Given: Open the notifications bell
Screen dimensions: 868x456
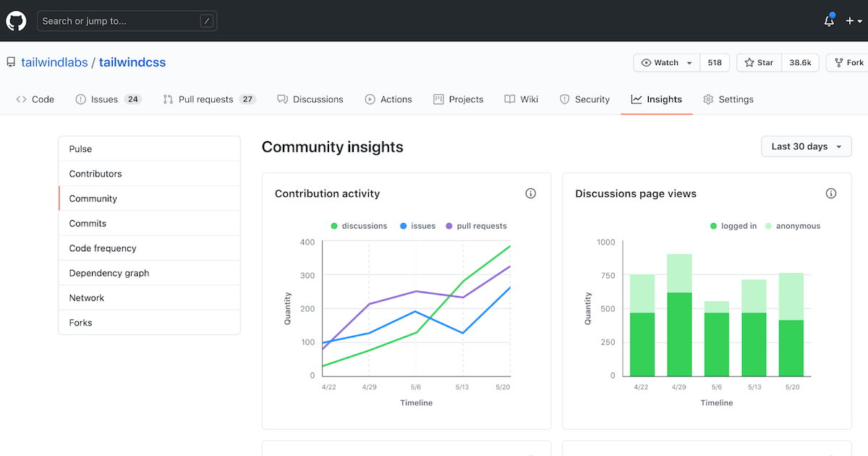Looking at the screenshot, I should click(829, 21).
